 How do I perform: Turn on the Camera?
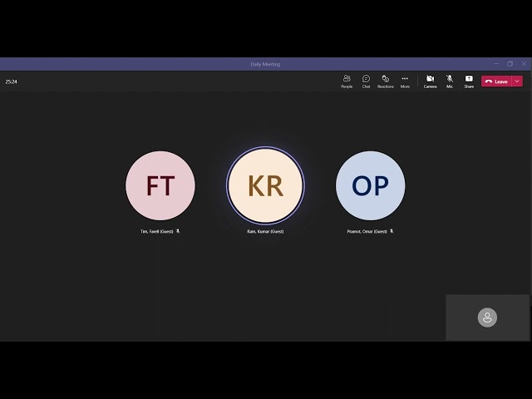click(x=430, y=81)
